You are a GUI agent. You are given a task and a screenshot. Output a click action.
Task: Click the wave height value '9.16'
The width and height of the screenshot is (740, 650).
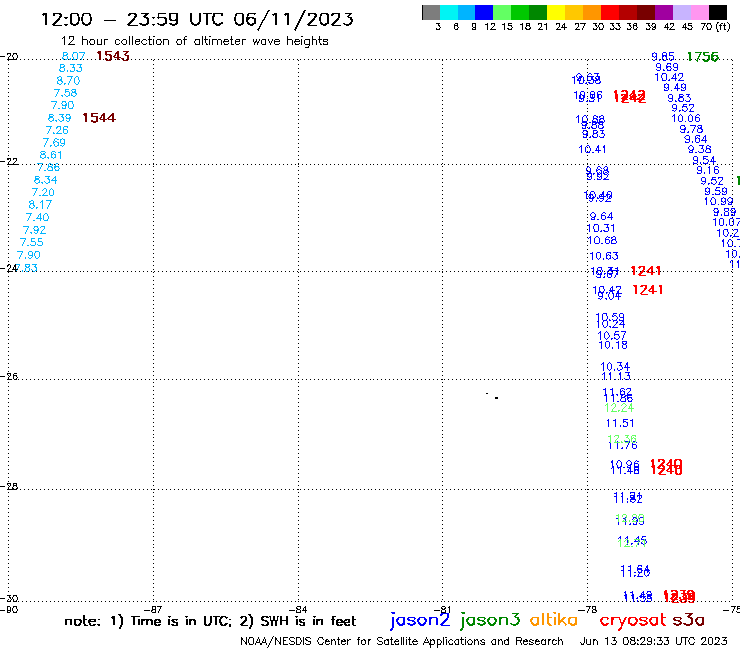[708, 170]
